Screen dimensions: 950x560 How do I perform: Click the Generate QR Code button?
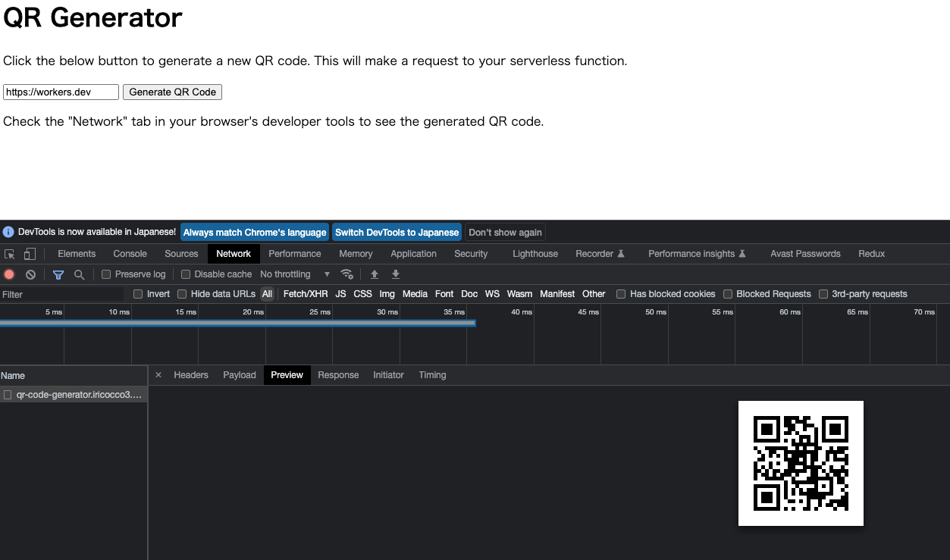[x=172, y=92]
